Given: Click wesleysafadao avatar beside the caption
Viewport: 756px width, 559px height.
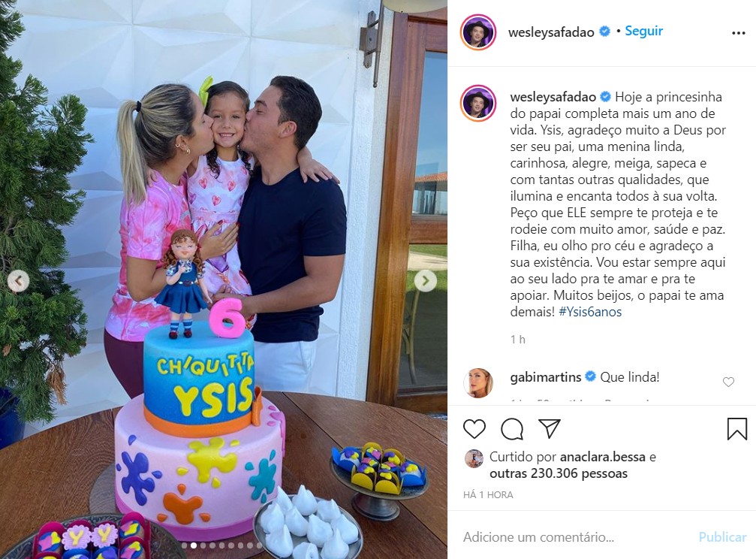Looking at the screenshot, I should coord(477,103).
